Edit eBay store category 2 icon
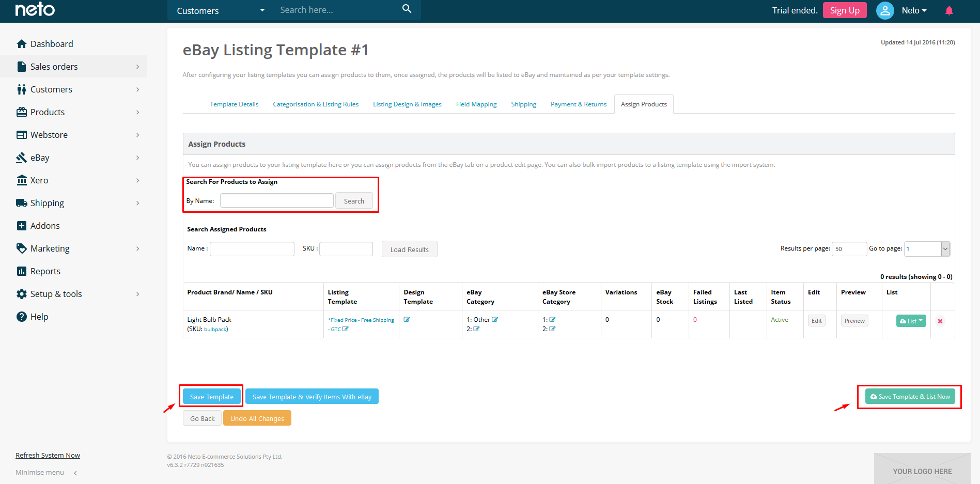 coord(552,329)
